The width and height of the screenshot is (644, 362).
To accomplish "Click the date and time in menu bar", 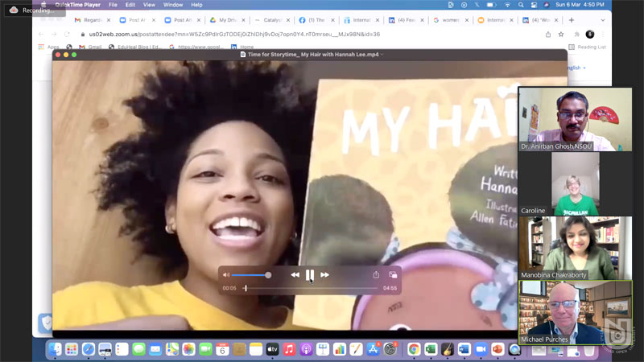I will [x=580, y=5].
